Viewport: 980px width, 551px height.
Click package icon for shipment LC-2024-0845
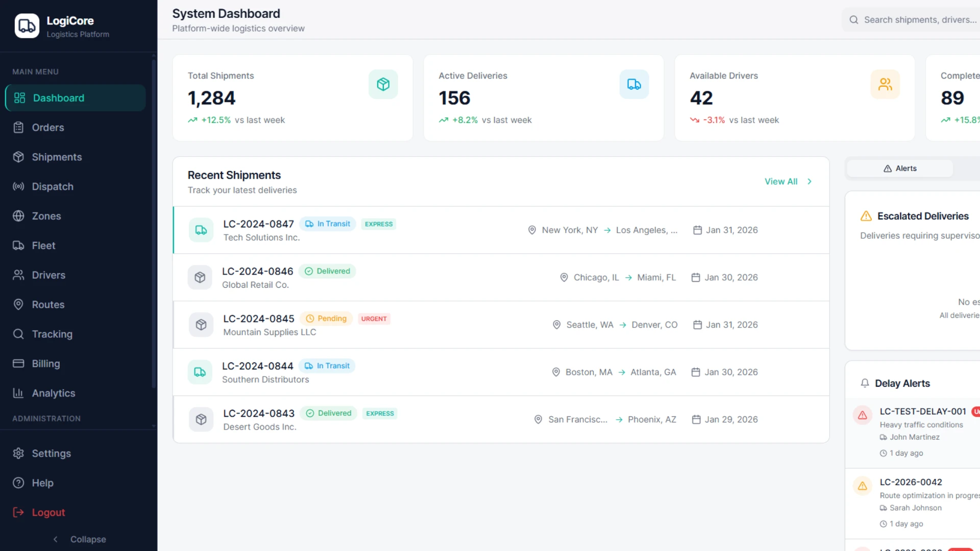201,325
